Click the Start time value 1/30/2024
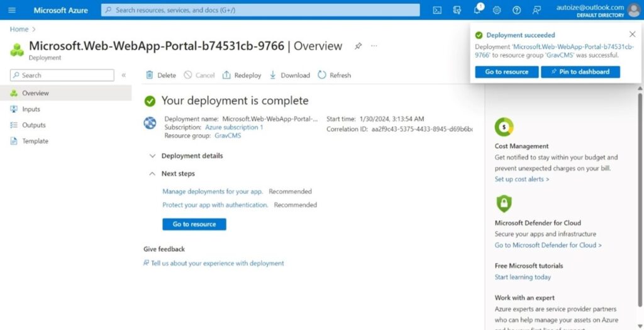This screenshot has height=330, width=644. [x=391, y=119]
